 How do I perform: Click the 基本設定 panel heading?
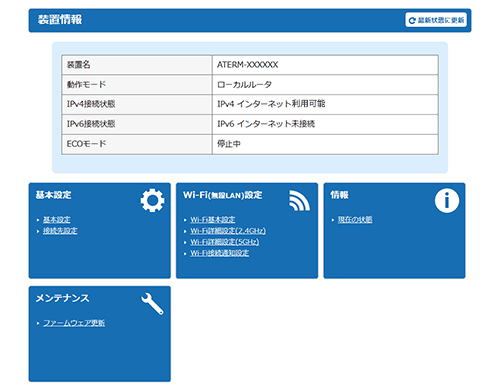coord(53,195)
